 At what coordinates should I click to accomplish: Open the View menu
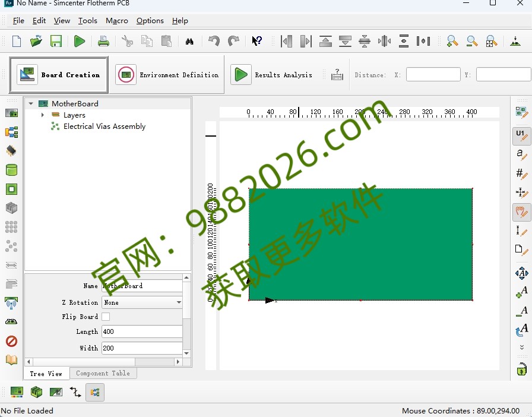click(62, 21)
